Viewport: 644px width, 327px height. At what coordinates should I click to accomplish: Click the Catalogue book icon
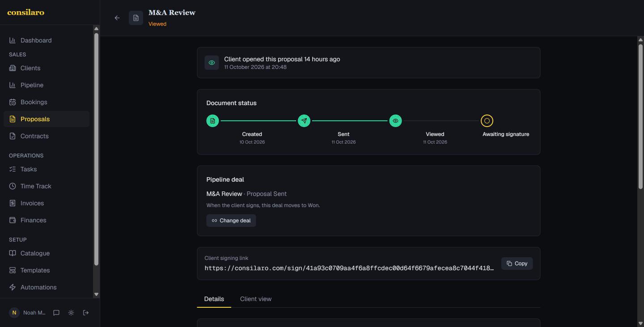click(x=13, y=253)
